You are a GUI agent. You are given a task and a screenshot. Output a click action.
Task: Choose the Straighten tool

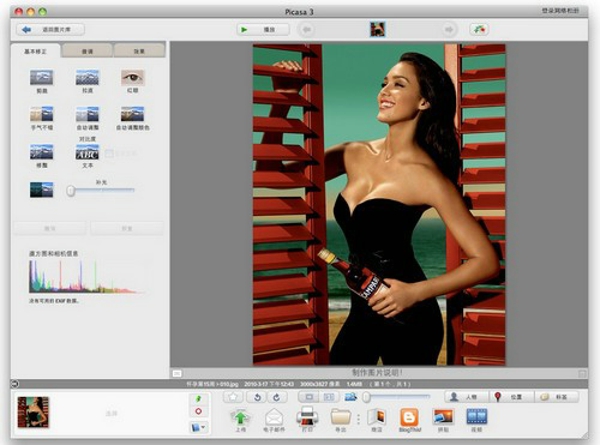click(87, 77)
